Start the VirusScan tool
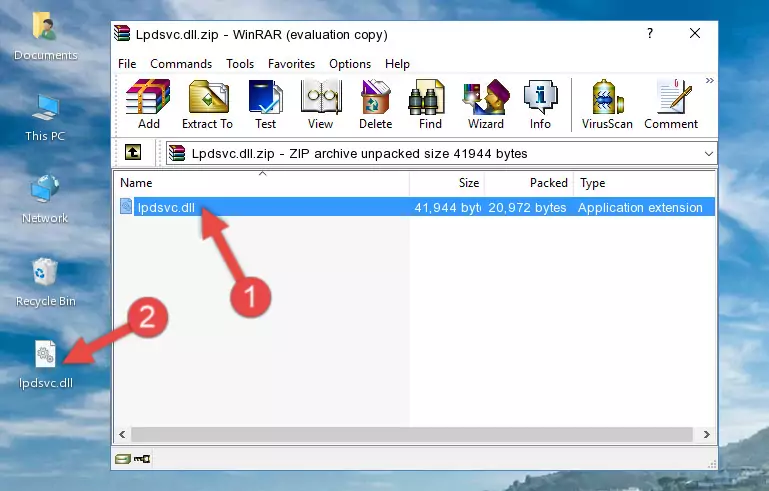This screenshot has width=769, height=491. [x=607, y=104]
